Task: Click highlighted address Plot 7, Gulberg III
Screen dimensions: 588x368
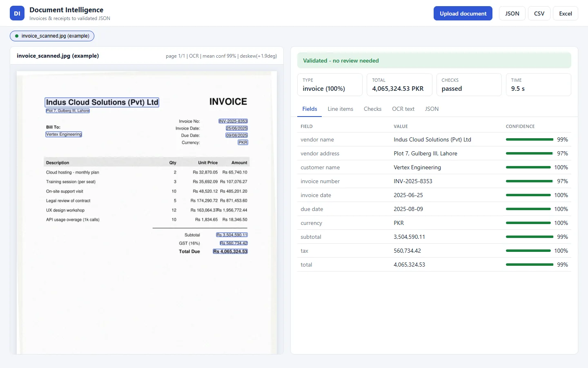Action: point(68,111)
